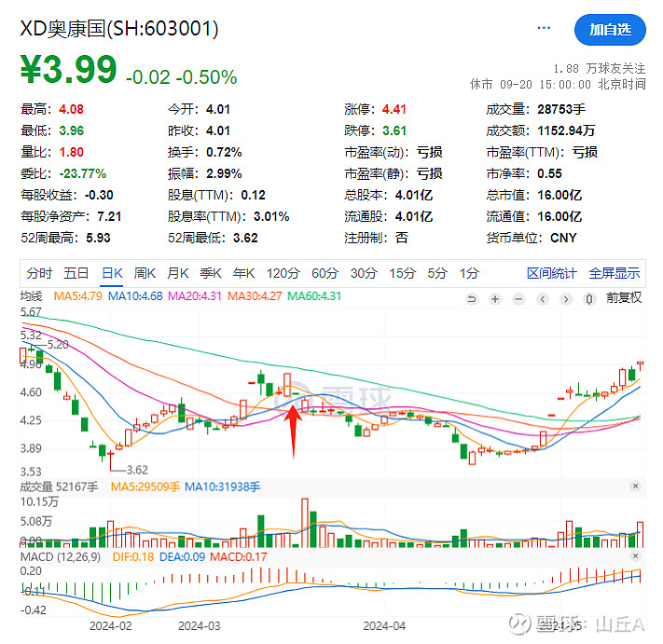
Task: Click the MACD (12,26,9) label
Action: coord(61,557)
